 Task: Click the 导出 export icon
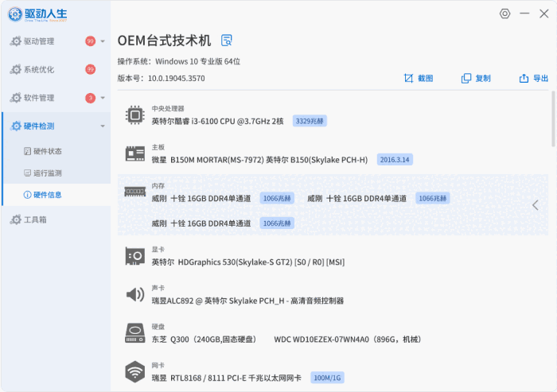point(524,78)
